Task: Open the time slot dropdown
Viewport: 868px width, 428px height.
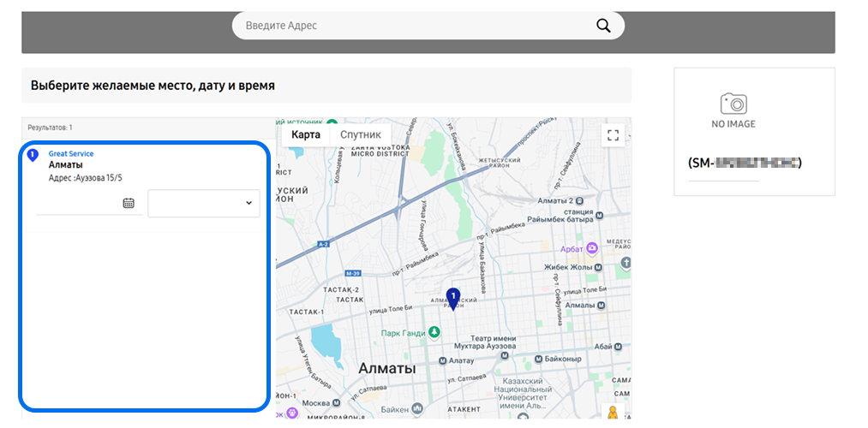Action: [x=204, y=204]
